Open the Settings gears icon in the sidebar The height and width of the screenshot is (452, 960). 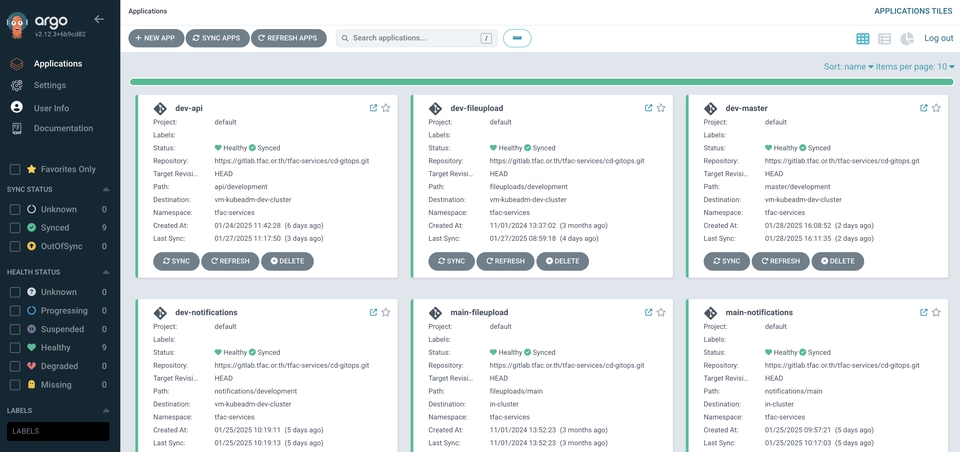pos(17,85)
